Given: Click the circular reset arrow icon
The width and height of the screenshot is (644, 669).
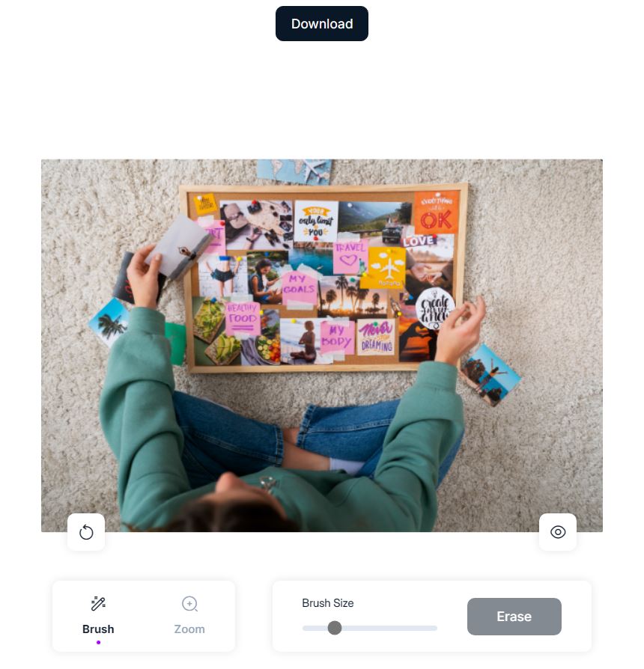Looking at the screenshot, I should coord(86,532).
